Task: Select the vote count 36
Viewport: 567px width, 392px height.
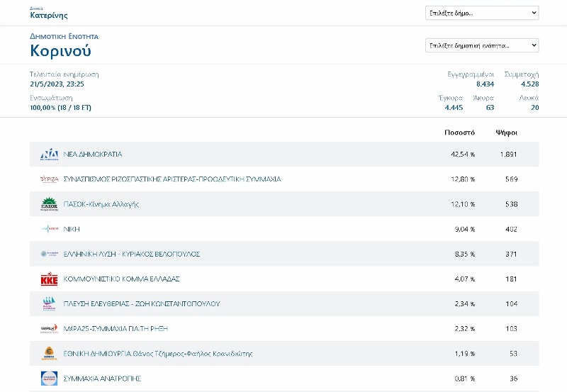Action: 513,379
